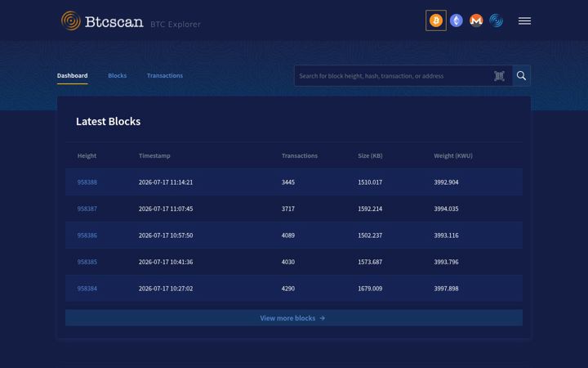
Task: Switch to the Transactions tab
Action: pos(165,75)
